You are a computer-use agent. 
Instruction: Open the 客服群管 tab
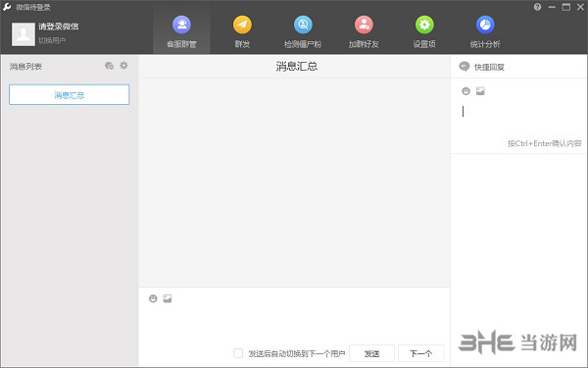pos(181,32)
